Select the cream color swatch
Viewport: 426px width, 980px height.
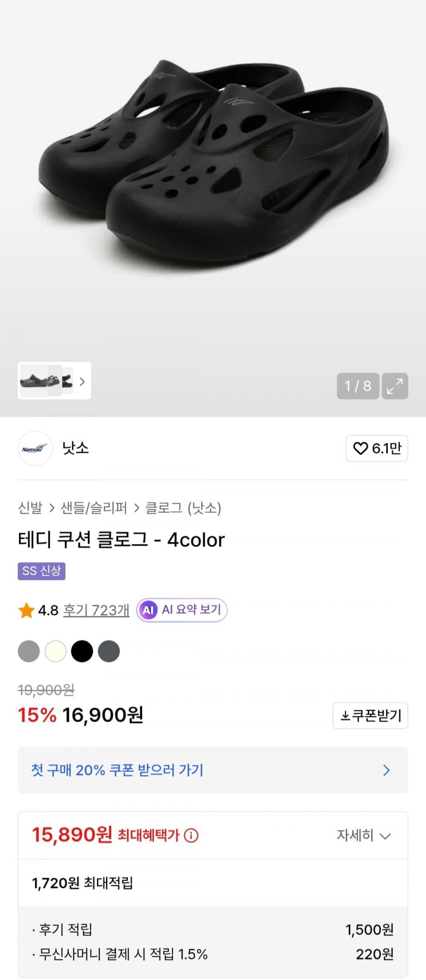[55, 651]
